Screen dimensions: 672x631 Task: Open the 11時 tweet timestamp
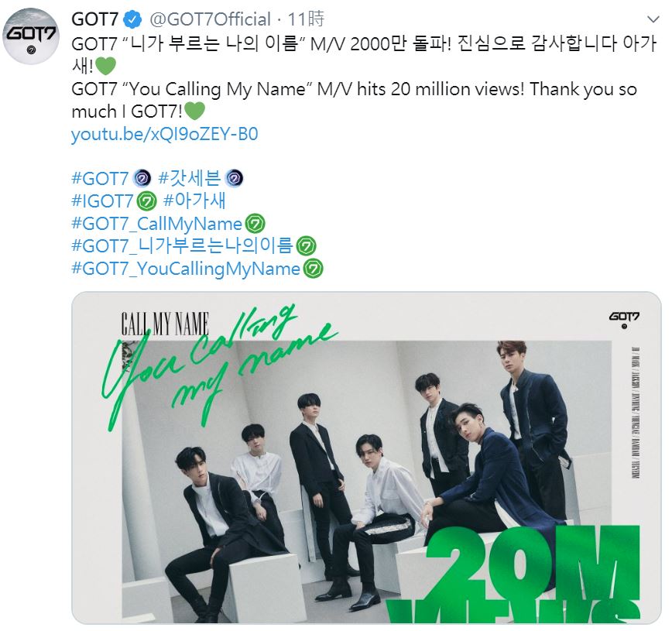point(306,19)
